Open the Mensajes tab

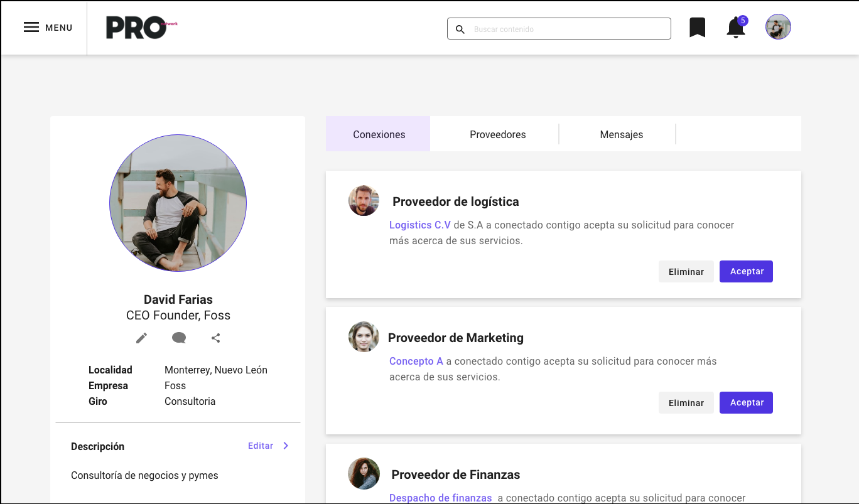(x=621, y=134)
